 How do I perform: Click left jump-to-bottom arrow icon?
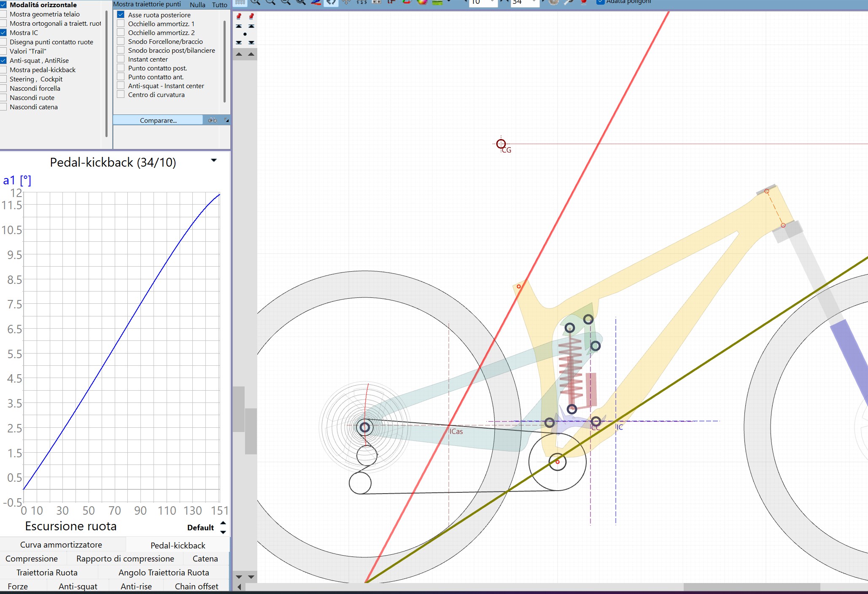(239, 43)
